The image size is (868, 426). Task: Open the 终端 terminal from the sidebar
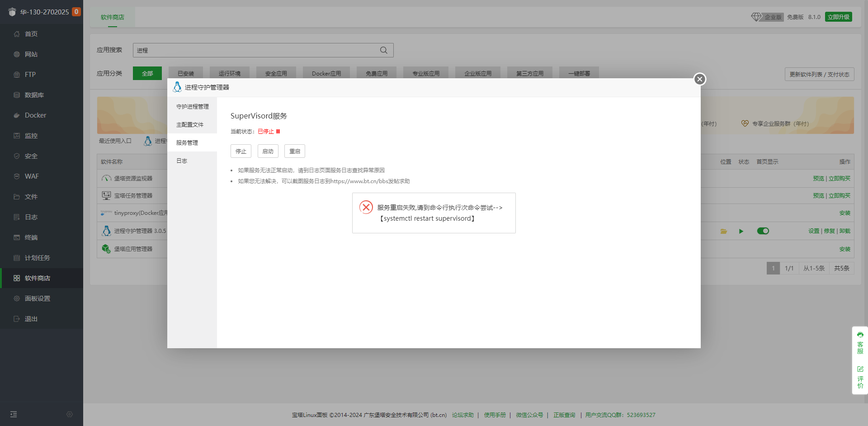[x=32, y=237]
